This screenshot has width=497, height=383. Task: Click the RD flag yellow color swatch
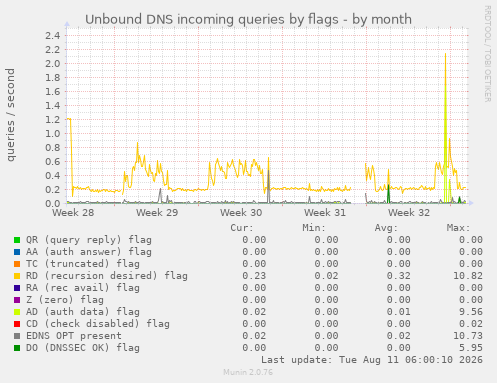click(x=17, y=276)
